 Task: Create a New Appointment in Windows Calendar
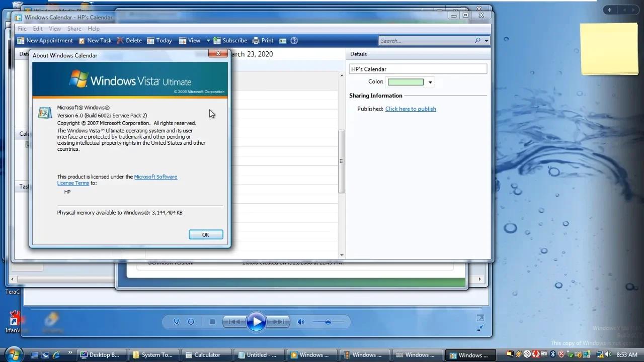click(45, 40)
